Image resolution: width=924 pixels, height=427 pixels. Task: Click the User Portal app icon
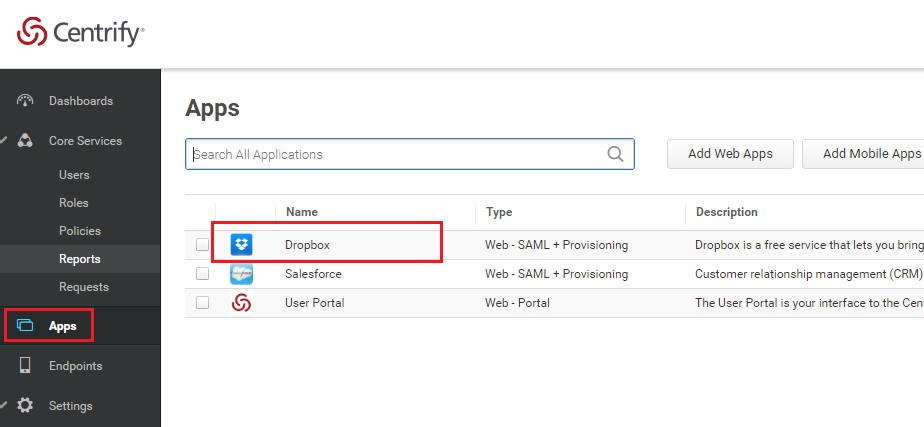242,303
